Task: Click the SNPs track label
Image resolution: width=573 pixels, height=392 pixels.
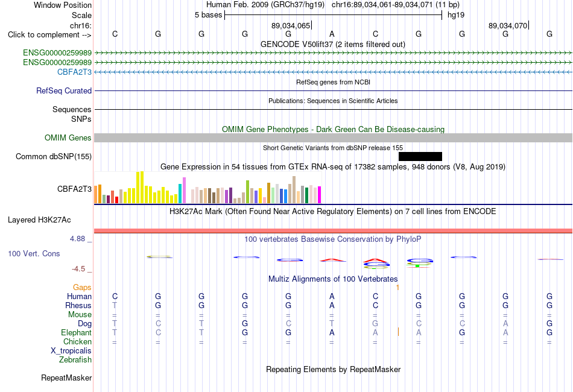Action: (81, 119)
